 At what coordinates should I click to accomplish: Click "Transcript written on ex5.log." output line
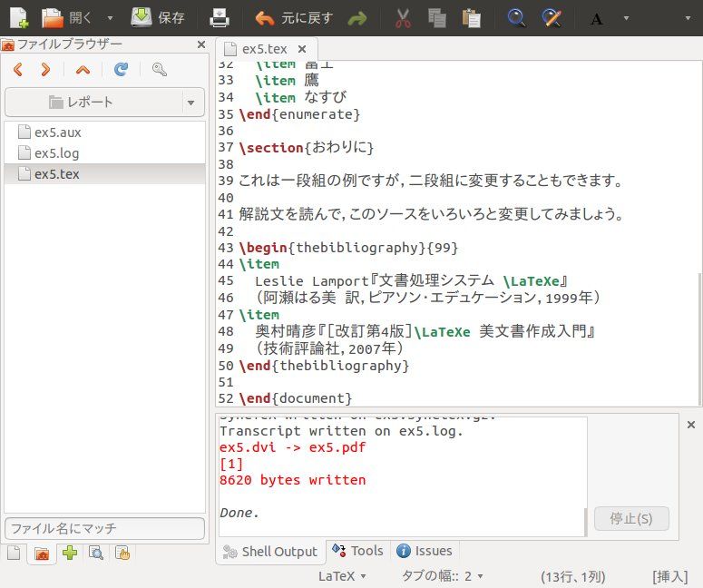coord(341,431)
